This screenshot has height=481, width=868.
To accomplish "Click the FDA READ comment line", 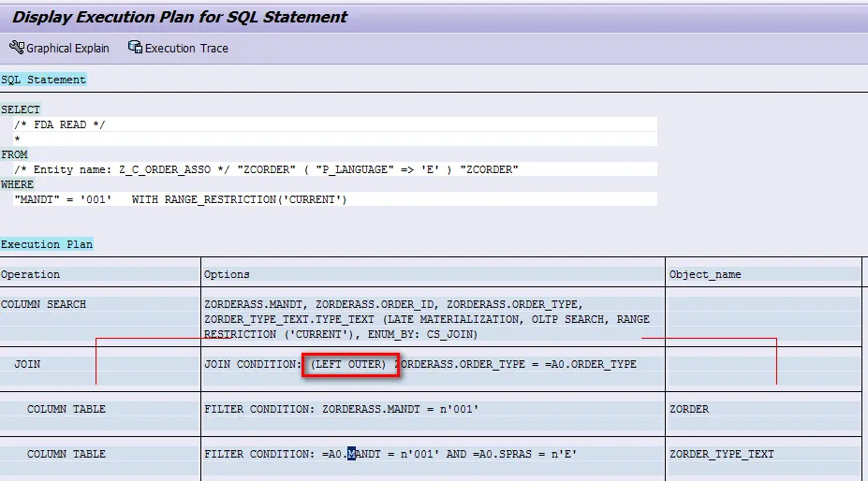I will [64, 124].
